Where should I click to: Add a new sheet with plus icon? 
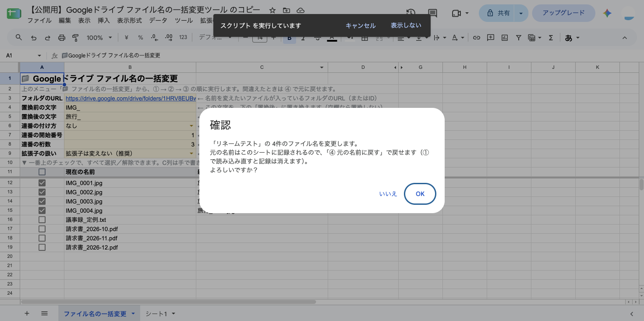tap(27, 314)
